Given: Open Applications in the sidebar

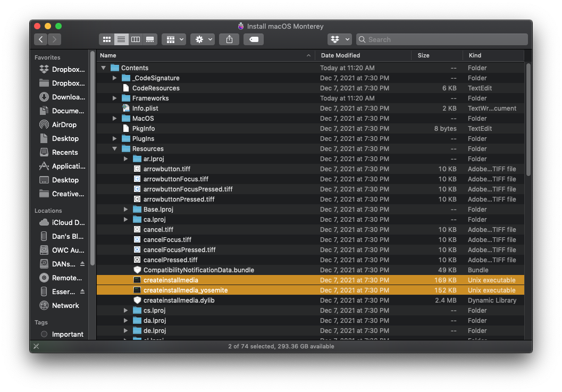Looking at the screenshot, I should point(62,166).
